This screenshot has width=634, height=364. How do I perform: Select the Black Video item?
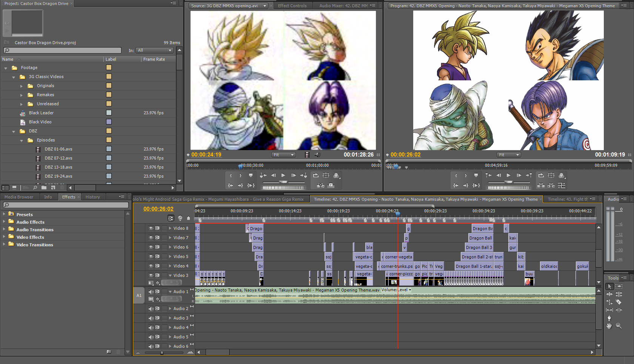tap(40, 122)
